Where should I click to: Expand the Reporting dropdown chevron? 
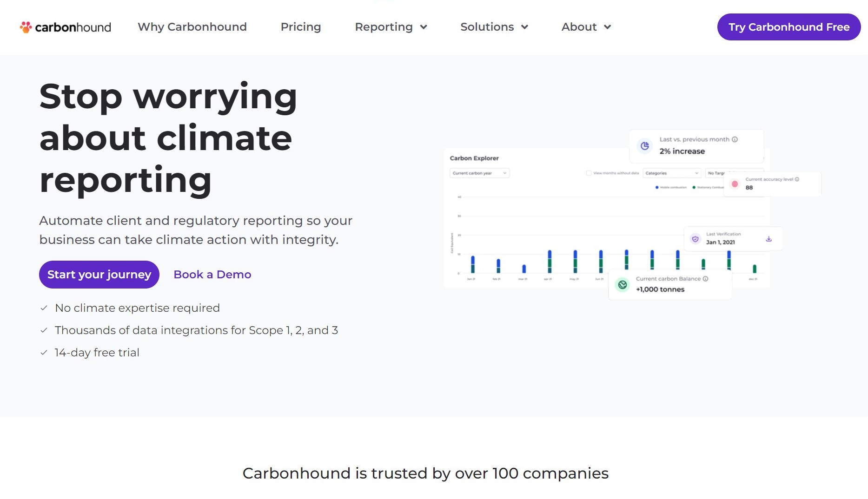point(423,27)
